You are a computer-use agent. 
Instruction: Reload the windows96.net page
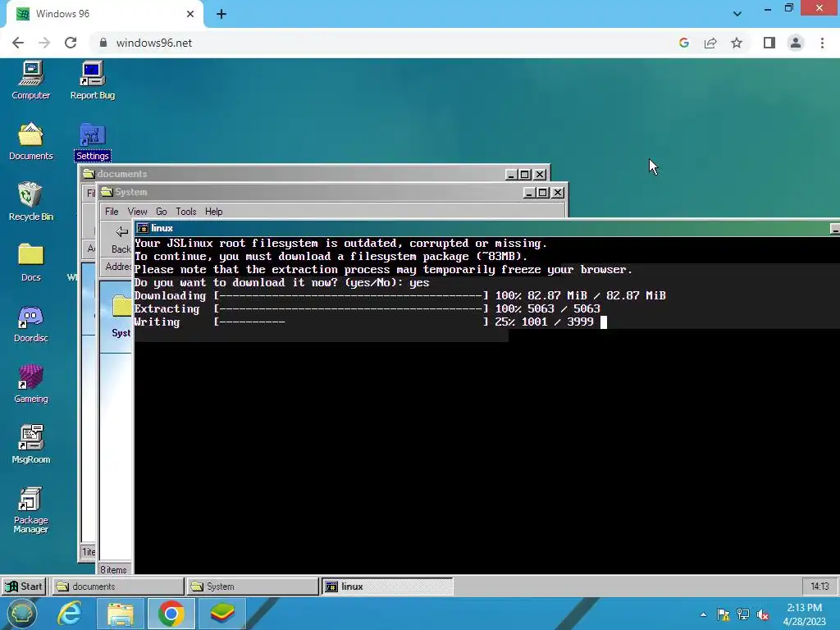pos(71,43)
